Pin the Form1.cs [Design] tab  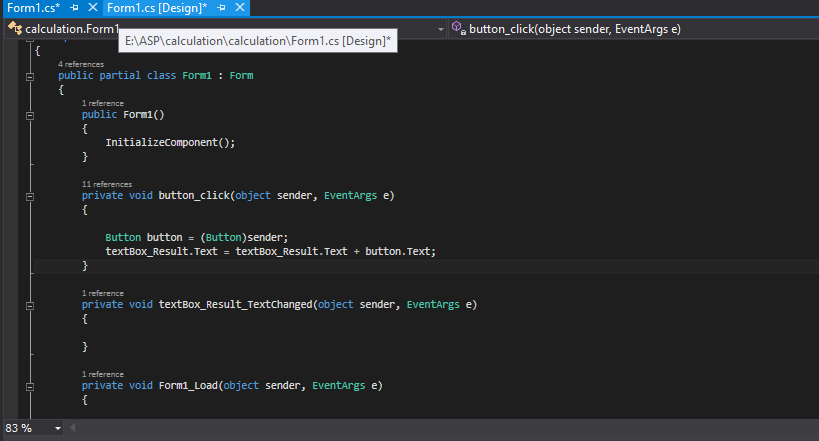(222, 8)
